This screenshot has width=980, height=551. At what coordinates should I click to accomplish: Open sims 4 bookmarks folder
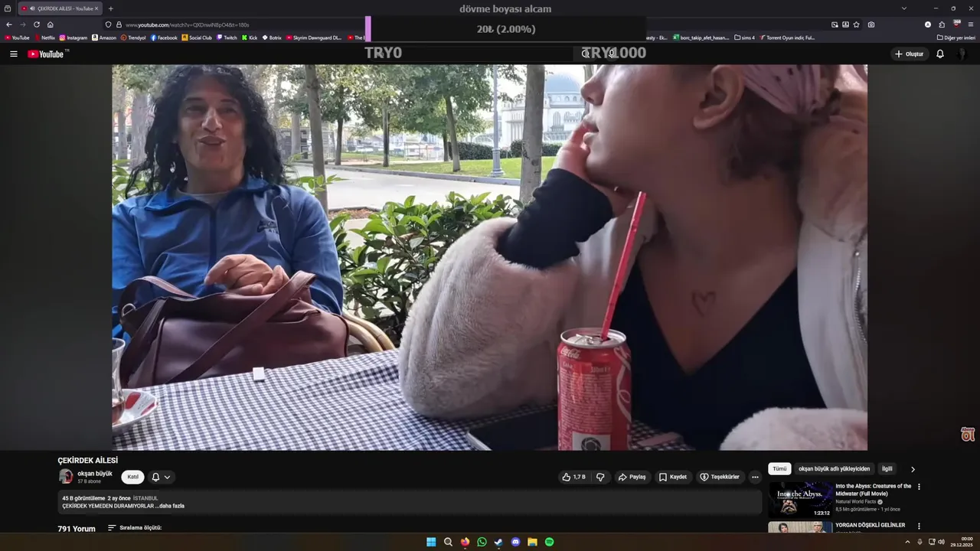(x=744, y=37)
